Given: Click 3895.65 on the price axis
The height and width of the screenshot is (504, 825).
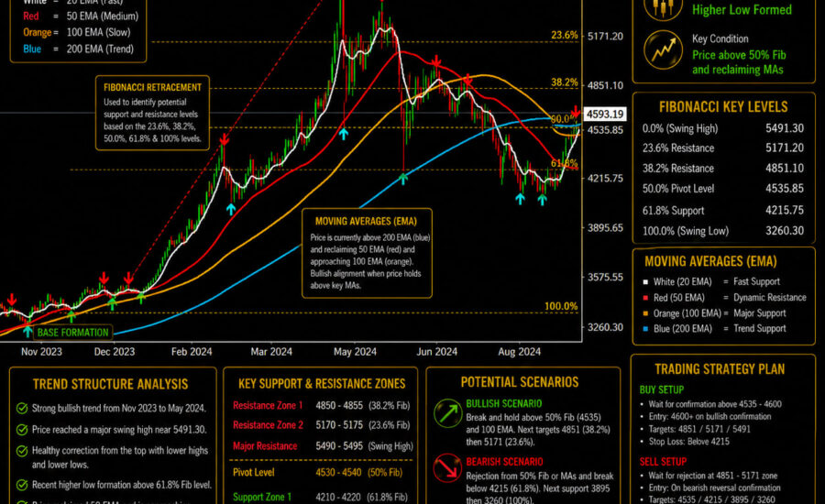Looking at the screenshot, I should point(605,228).
